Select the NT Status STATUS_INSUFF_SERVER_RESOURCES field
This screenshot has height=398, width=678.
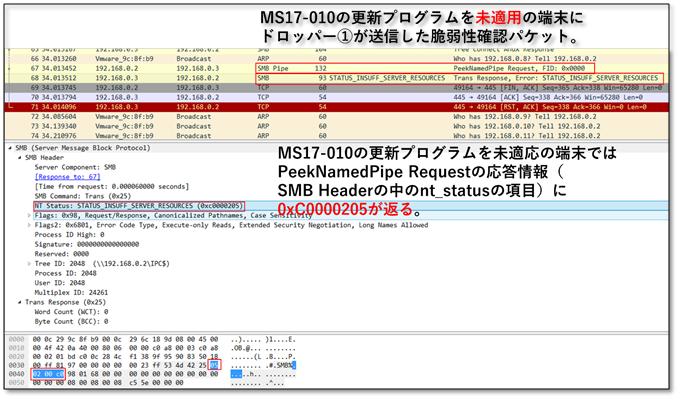click(x=139, y=206)
